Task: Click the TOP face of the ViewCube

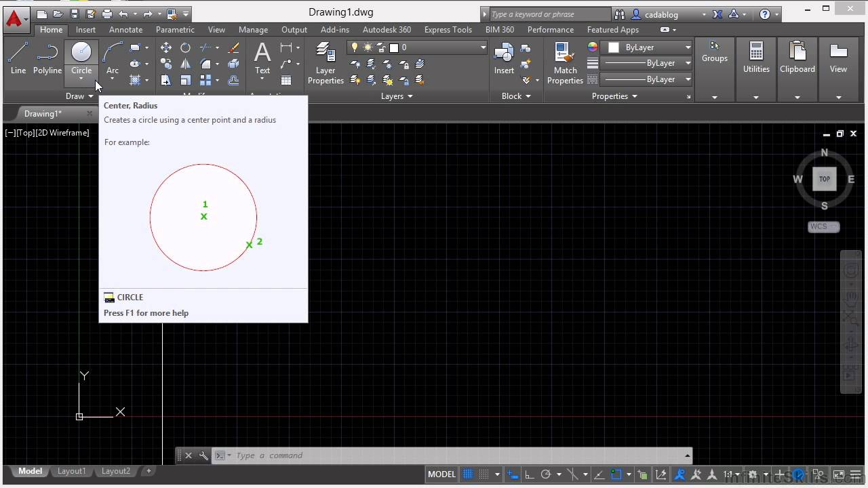Action: [825, 179]
